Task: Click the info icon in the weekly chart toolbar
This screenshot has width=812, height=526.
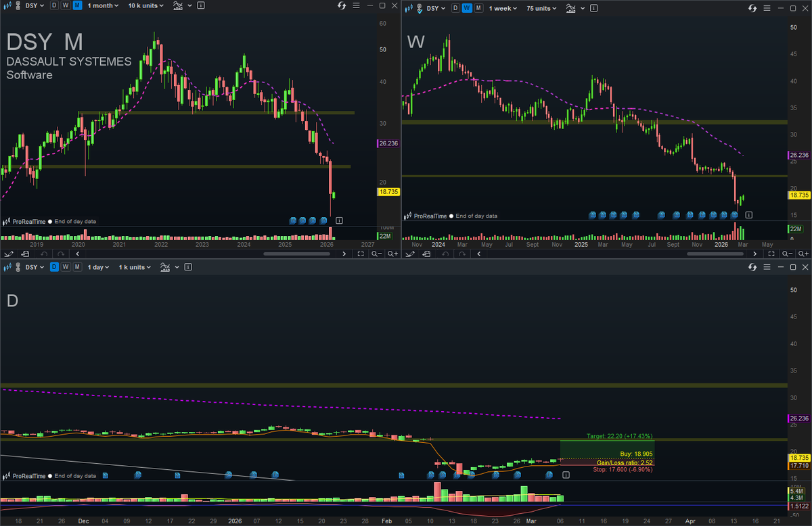Action: click(595, 9)
